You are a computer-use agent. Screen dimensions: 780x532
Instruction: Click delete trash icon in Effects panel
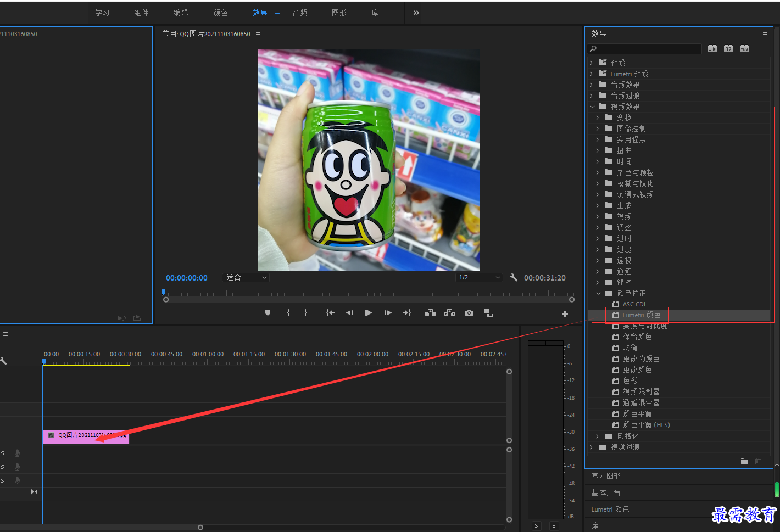click(758, 461)
